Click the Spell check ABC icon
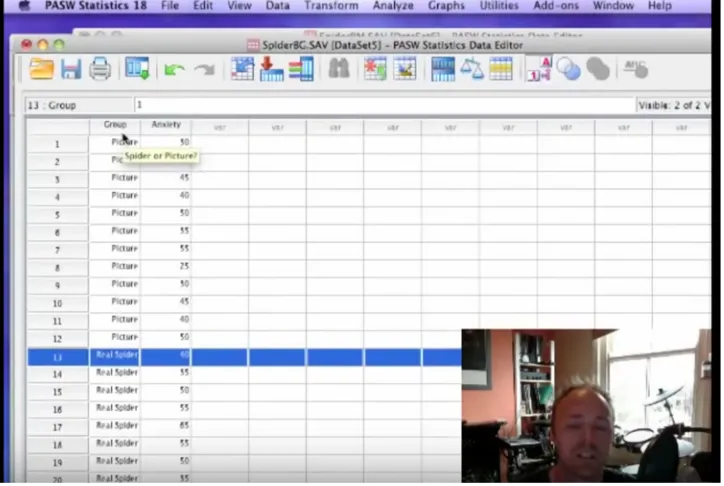The width and height of the screenshot is (724, 486). coord(636,69)
